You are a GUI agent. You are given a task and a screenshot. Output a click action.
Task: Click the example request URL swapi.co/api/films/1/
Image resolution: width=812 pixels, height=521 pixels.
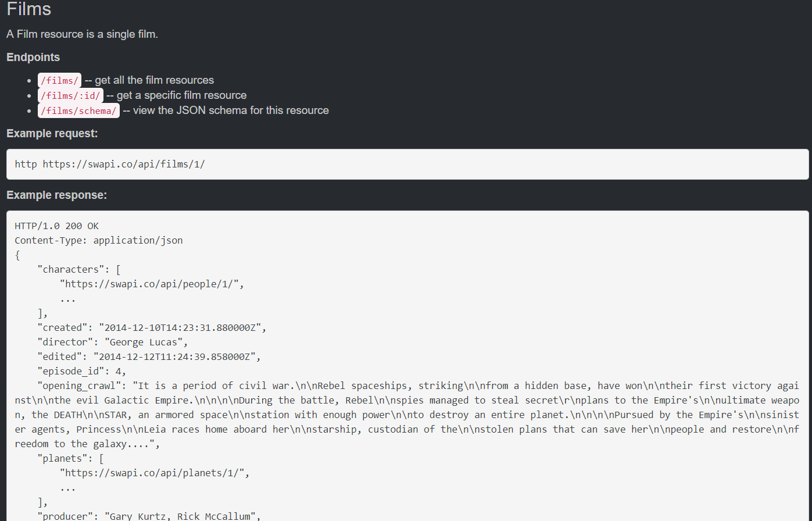point(124,164)
